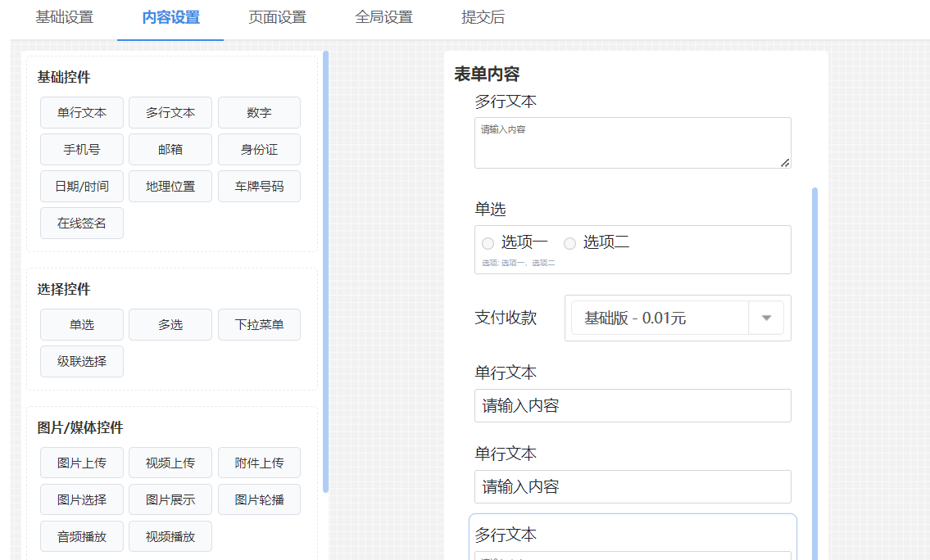The height and width of the screenshot is (560, 930).
Task: Add an 音频播放 control
Action: [81, 536]
